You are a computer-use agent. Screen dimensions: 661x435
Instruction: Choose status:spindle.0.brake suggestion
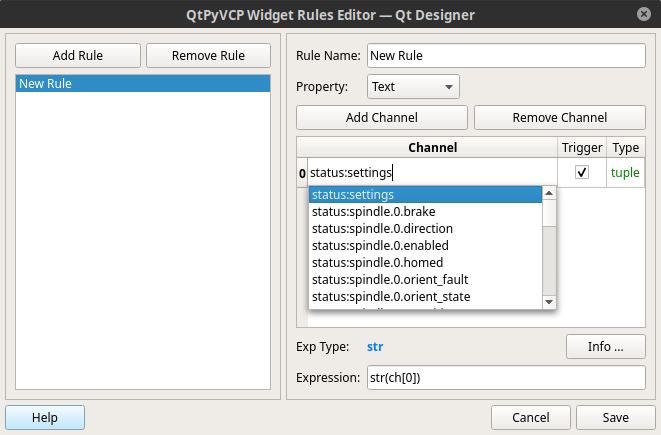point(425,212)
